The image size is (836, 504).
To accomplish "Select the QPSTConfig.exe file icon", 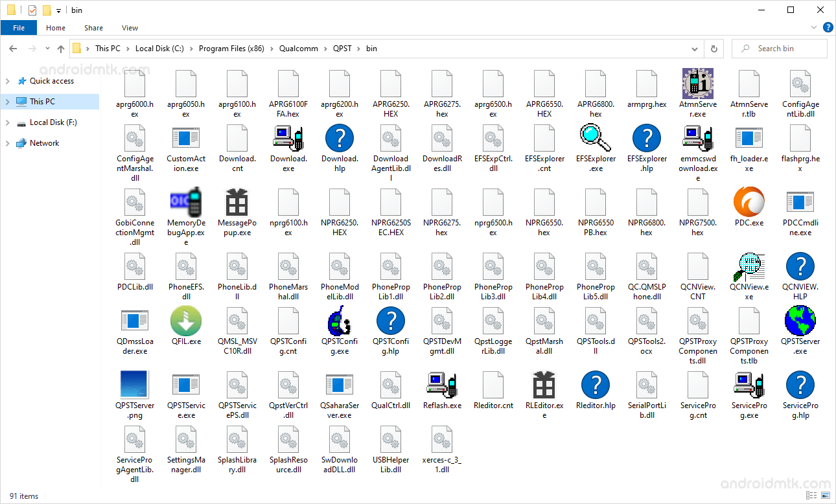I will pos(340,321).
